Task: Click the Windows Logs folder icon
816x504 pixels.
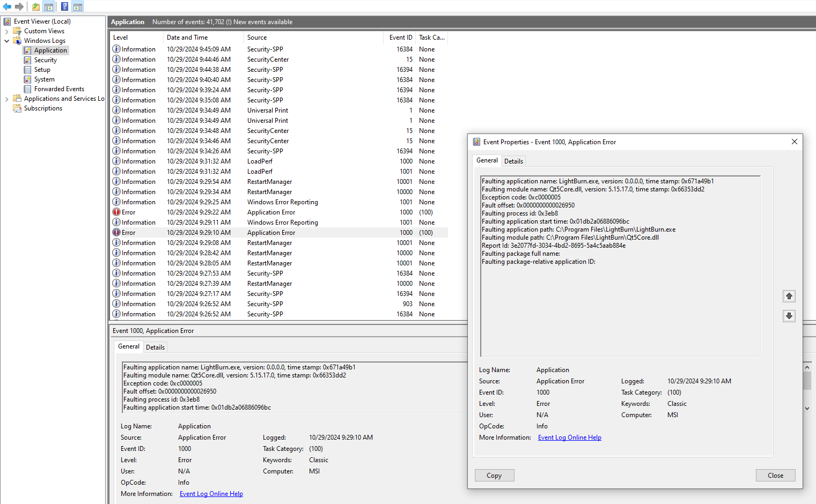Action: (17, 41)
